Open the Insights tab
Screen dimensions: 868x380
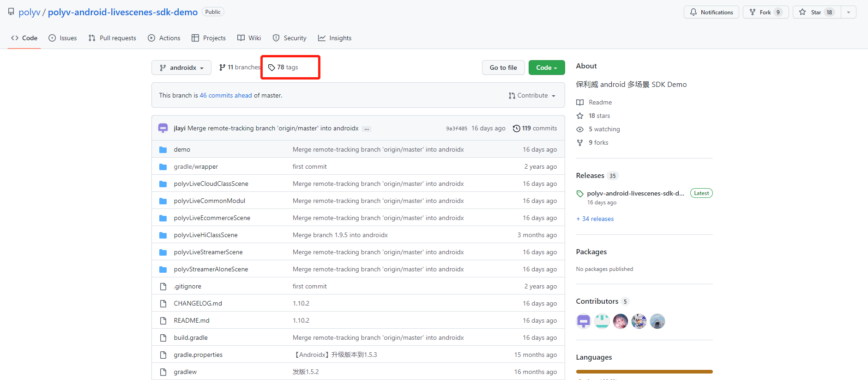coord(335,38)
